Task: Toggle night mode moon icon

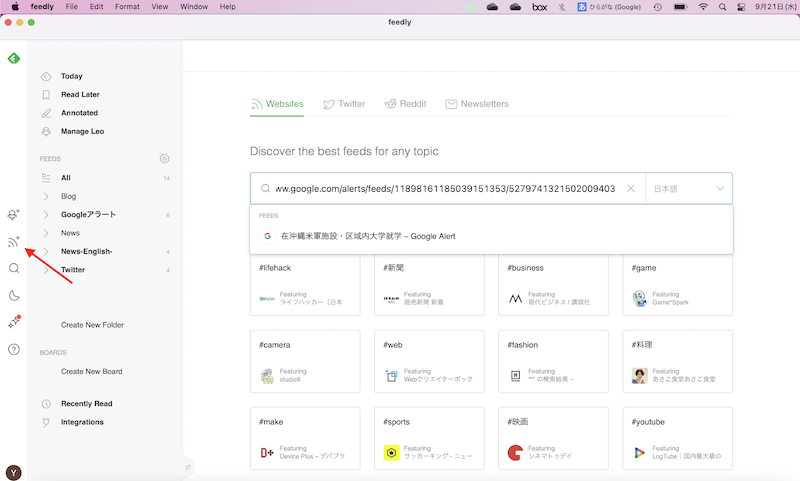Action: coord(14,295)
